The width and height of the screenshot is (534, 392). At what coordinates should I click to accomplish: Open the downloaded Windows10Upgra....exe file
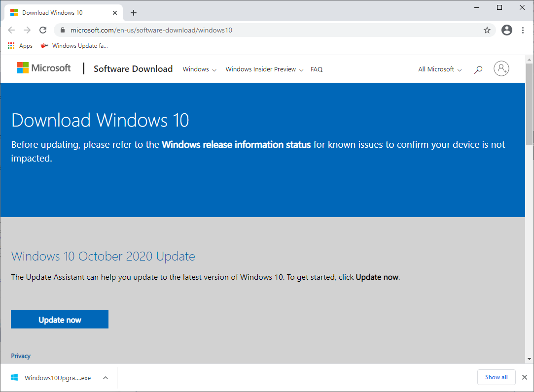point(51,378)
